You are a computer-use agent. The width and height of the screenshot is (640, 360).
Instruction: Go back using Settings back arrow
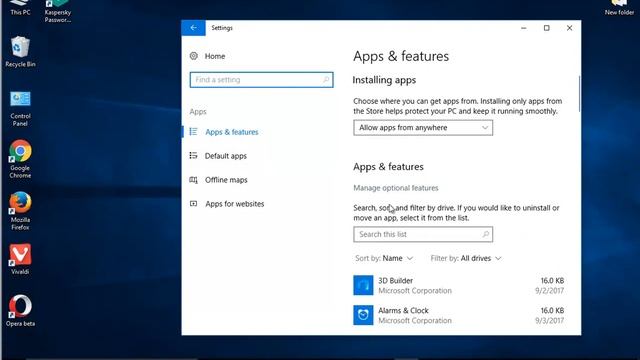(193, 28)
